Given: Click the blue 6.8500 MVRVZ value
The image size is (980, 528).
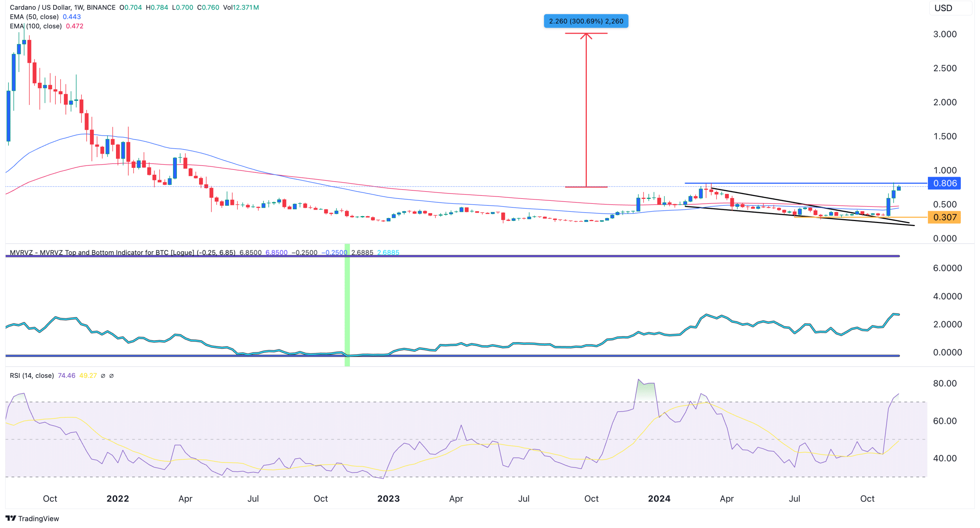Looking at the screenshot, I should (276, 253).
